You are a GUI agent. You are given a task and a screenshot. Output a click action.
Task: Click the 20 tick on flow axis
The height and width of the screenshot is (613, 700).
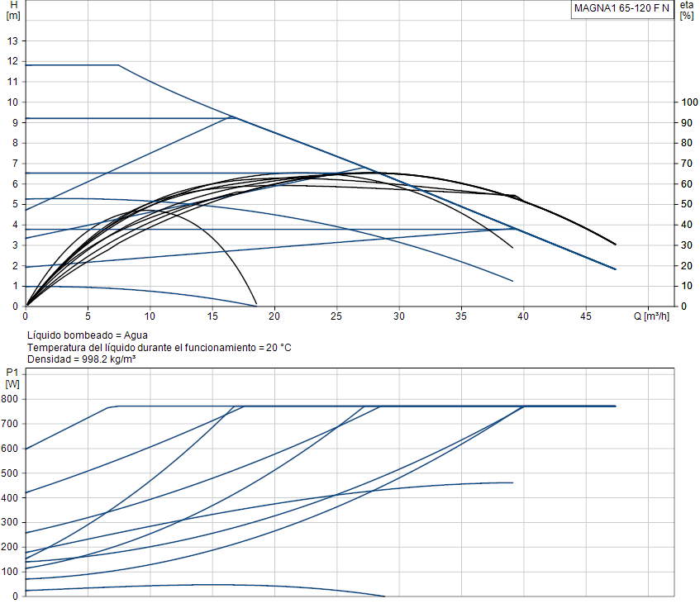[x=274, y=316]
